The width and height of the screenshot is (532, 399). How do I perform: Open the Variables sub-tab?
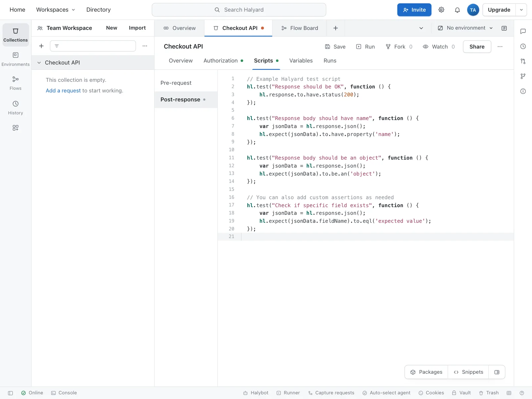(x=301, y=61)
